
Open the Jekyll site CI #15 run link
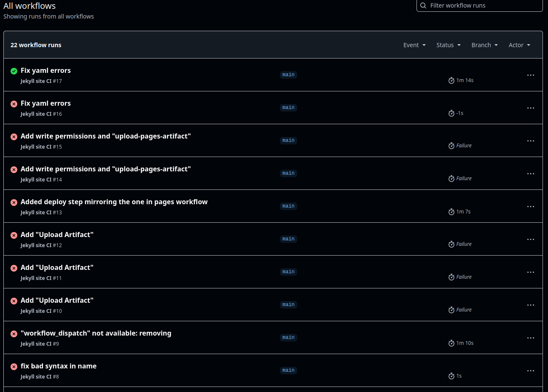(x=41, y=147)
